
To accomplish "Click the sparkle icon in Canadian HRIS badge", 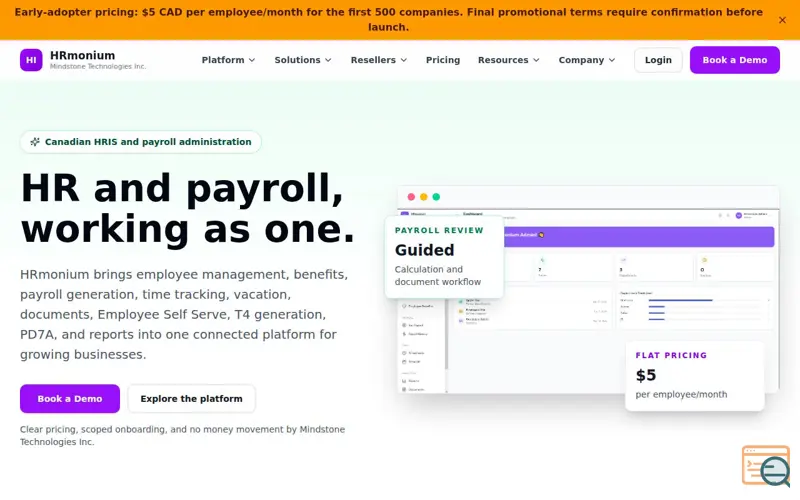I will (35, 142).
